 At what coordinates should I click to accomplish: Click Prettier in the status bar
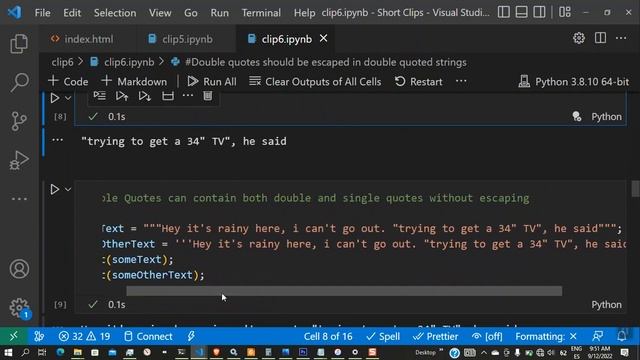tap(435, 336)
